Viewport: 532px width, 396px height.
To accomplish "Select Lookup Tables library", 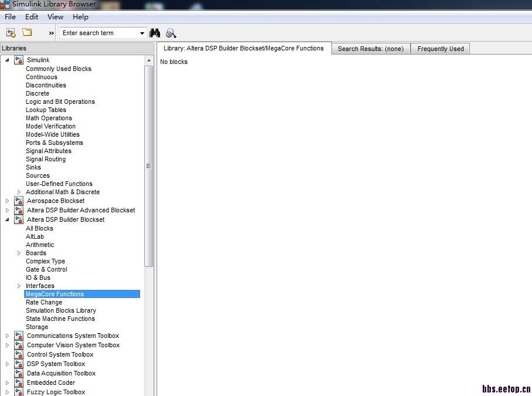I will tap(46, 110).
